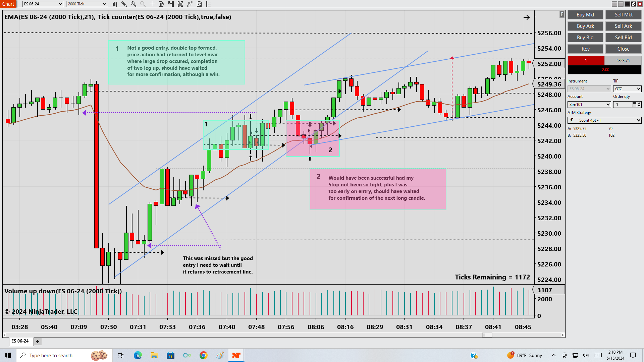Launch Microsoft Edge from the taskbar

click(138, 355)
